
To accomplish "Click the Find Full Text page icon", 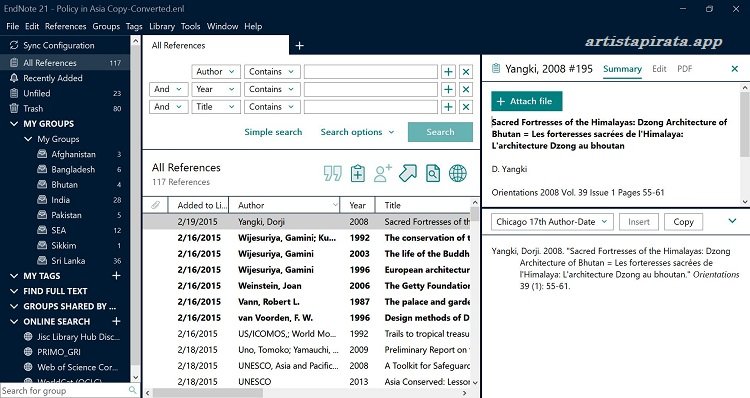I will point(433,173).
